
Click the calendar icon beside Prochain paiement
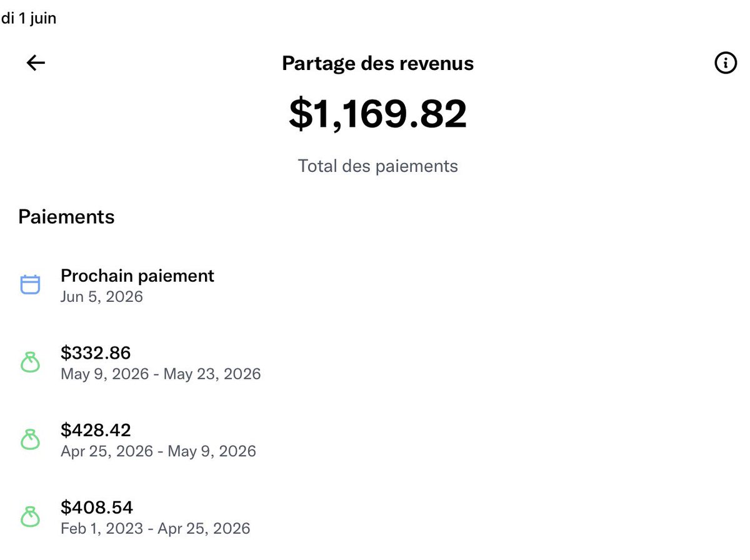pos(30,285)
